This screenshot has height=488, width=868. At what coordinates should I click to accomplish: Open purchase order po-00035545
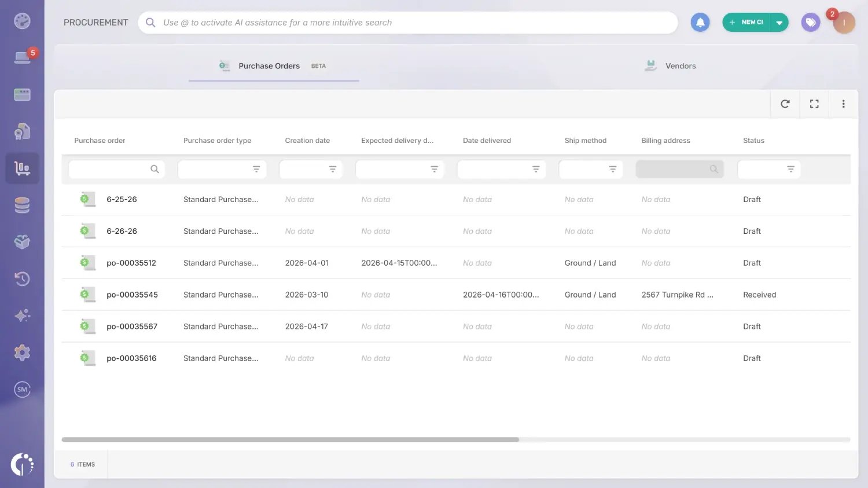[132, 295]
